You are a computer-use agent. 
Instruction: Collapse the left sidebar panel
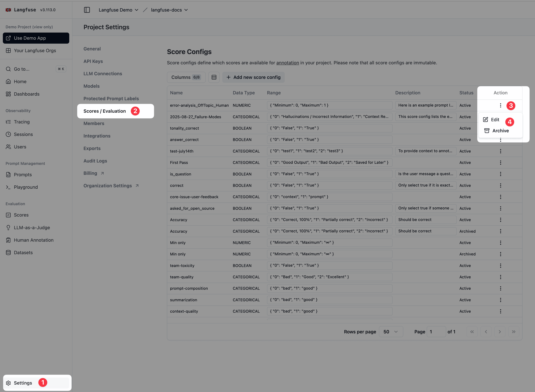pos(87,10)
